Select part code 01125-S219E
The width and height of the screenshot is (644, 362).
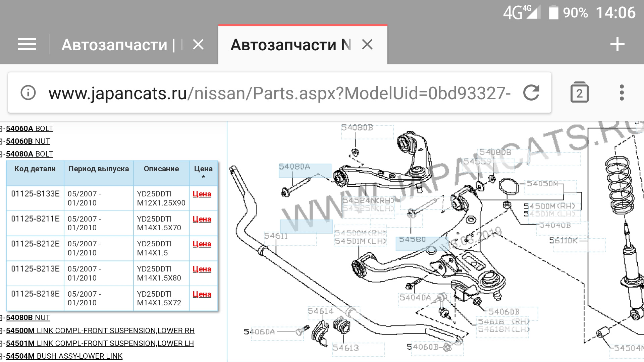click(x=35, y=294)
